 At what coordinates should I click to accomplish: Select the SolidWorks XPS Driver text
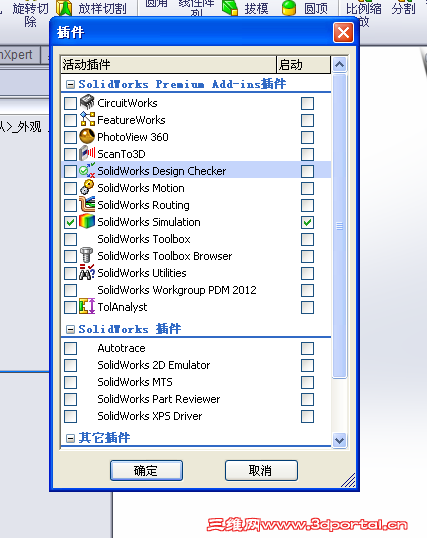pyautogui.click(x=150, y=416)
